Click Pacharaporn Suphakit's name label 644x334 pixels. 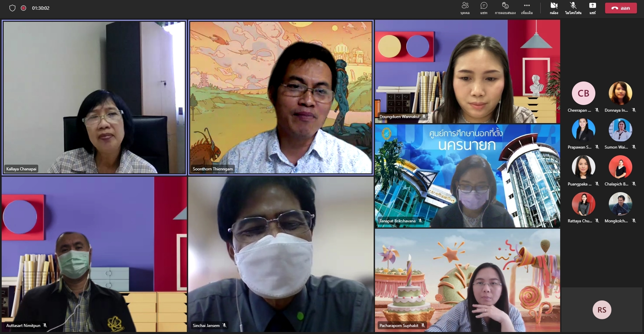(x=398, y=325)
